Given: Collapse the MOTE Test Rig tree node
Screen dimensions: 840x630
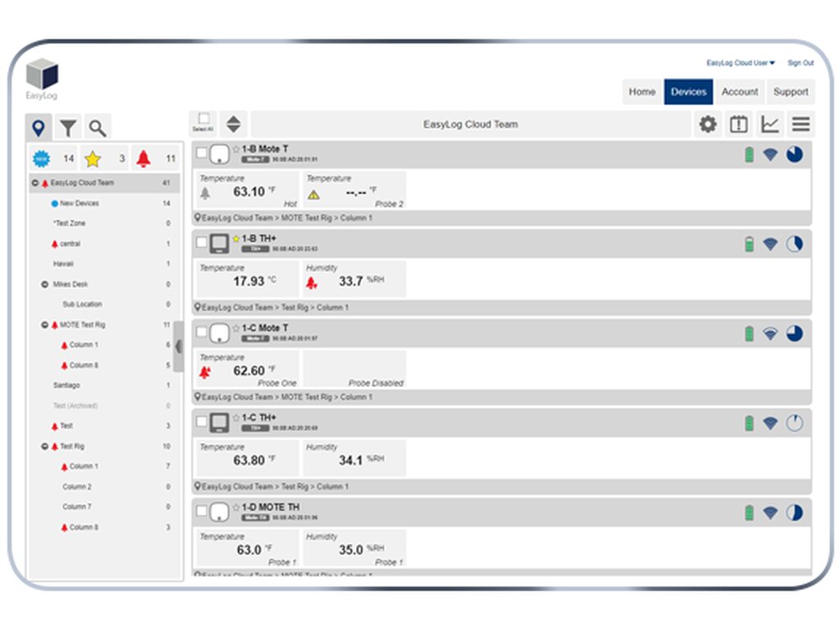Looking at the screenshot, I should click(x=45, y=325).
